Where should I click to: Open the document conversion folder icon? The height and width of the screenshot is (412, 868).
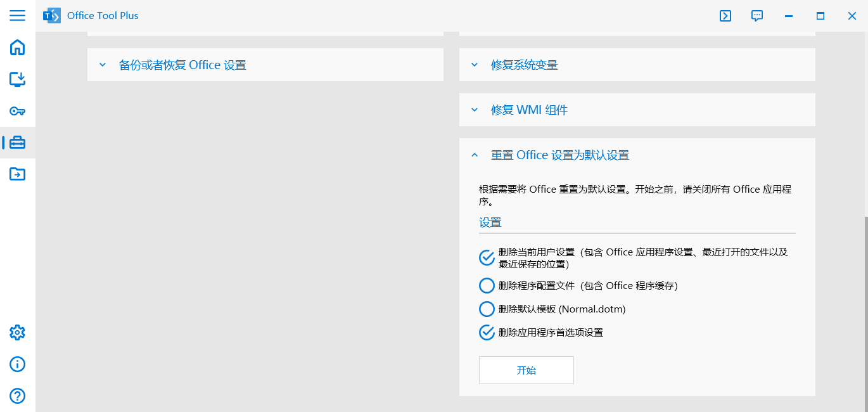[x=17, y=174]
